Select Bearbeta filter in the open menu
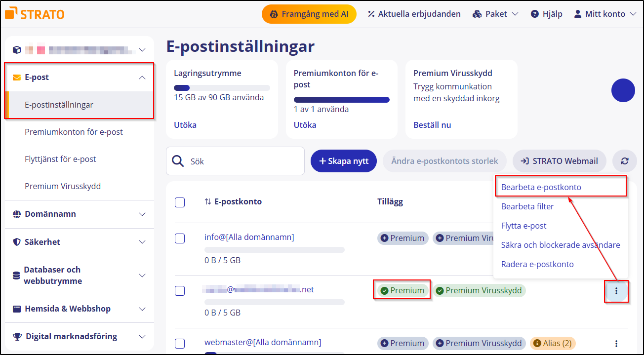This screenshot has width=644, height=355. (528, 206)
